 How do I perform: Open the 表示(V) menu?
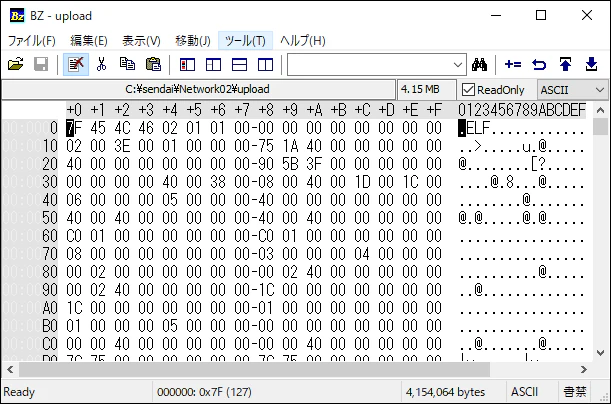pos(141,41)
